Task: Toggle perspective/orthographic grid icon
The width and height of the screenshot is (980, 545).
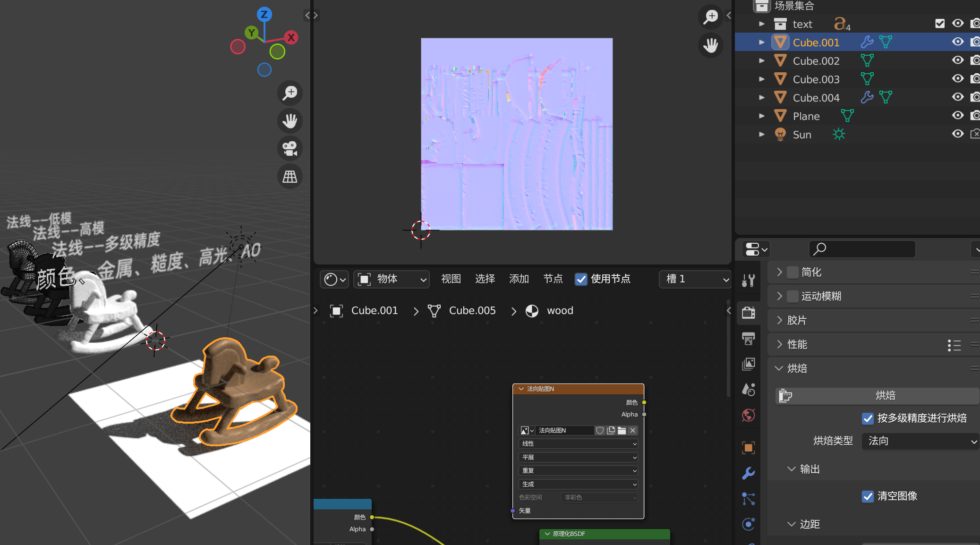Action: 290,177
